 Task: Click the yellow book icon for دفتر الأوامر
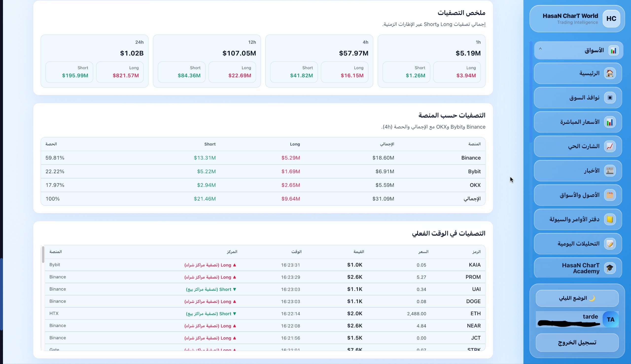[610, 220]
